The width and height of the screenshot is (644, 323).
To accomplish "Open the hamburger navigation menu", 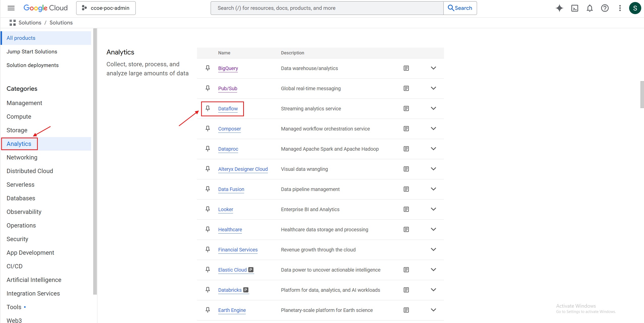I will (11, 8).
